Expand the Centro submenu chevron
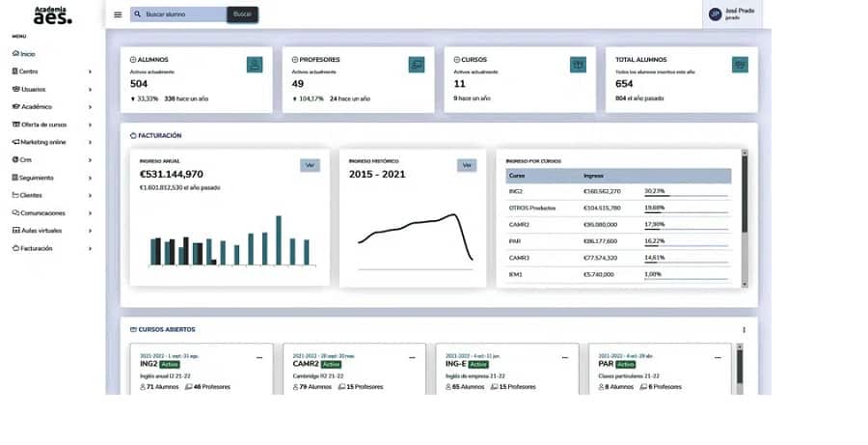 (x=90, y=71)
